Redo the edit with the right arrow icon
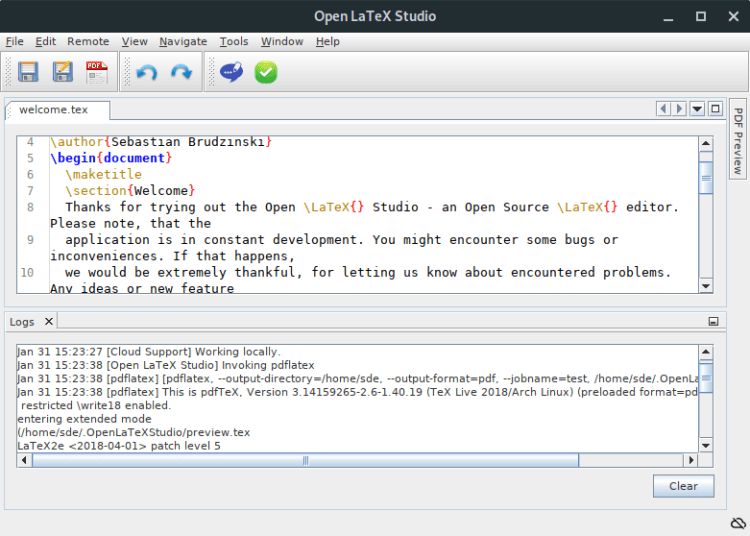Screen dimensions: 750x536 pos(181,72)
